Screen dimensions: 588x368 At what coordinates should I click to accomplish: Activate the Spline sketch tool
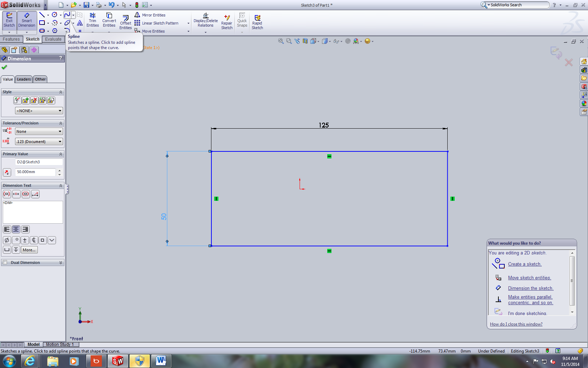[x=67, y=15]
